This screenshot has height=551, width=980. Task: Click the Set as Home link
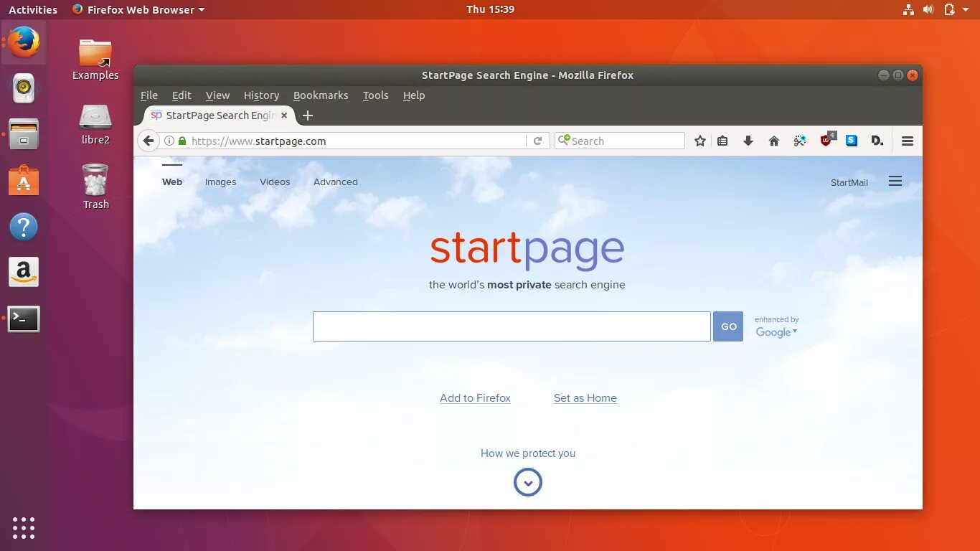click(x=585, y=398)
